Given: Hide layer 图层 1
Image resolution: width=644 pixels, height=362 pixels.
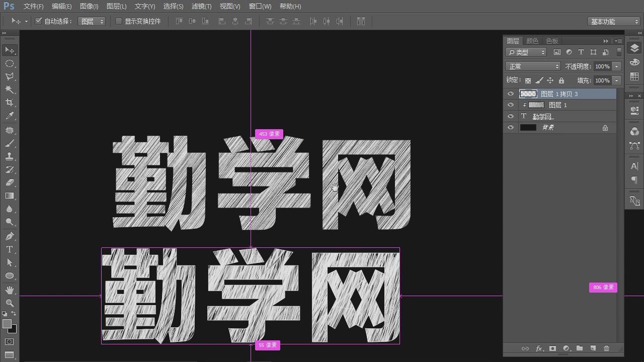Looking at the screenshot, I should point(511,105).
